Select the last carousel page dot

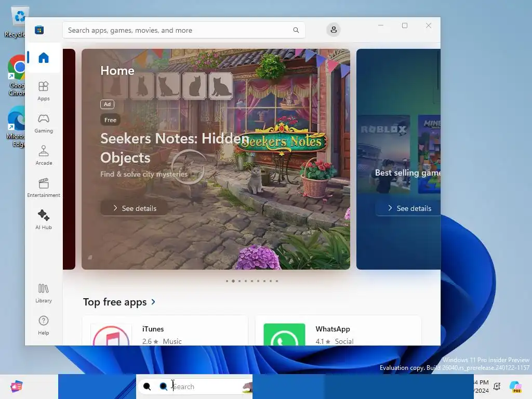coord(277,281)
